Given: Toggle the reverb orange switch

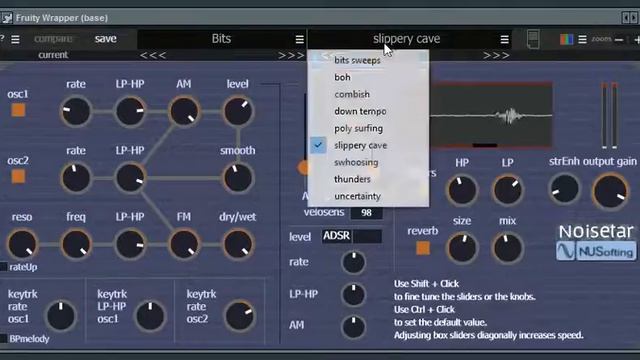Looking at the screenshot, I should (x=423, y=248).
